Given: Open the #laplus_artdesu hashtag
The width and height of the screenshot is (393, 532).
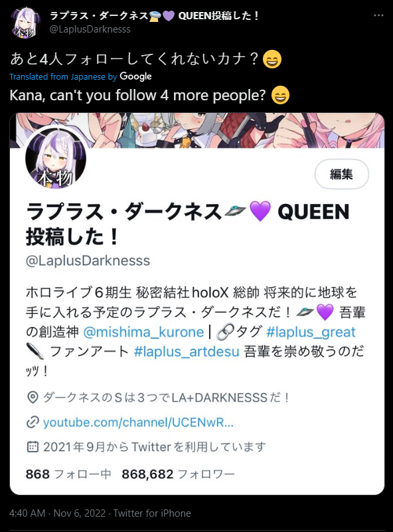Looking at the screenshot, I should [187, 351].
